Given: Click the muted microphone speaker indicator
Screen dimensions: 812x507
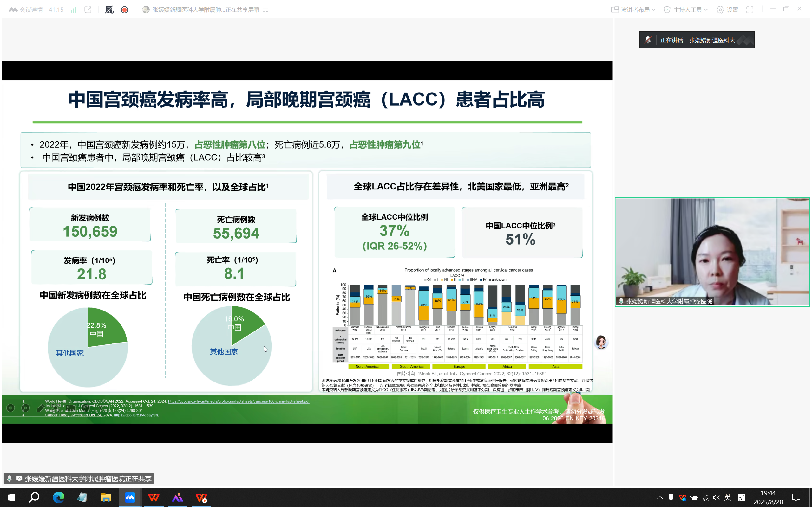Looking at the screenshot, I should click(x=648, y=40).
